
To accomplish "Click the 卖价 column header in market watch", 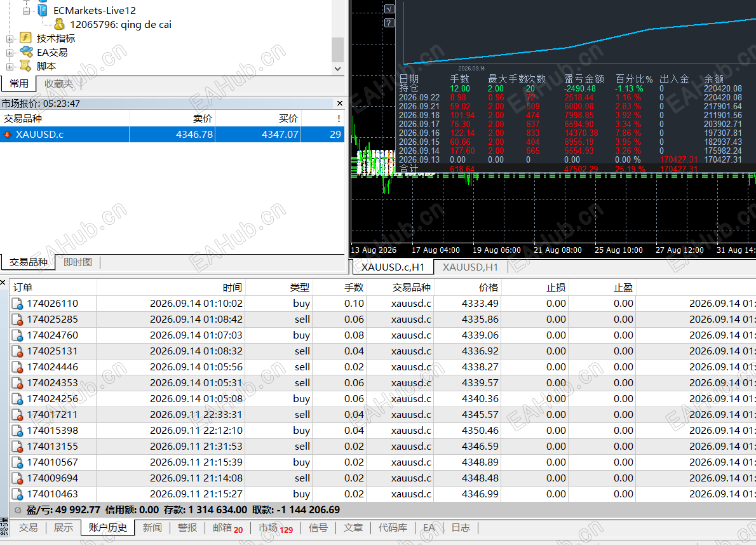I will [x=173, y=119].
